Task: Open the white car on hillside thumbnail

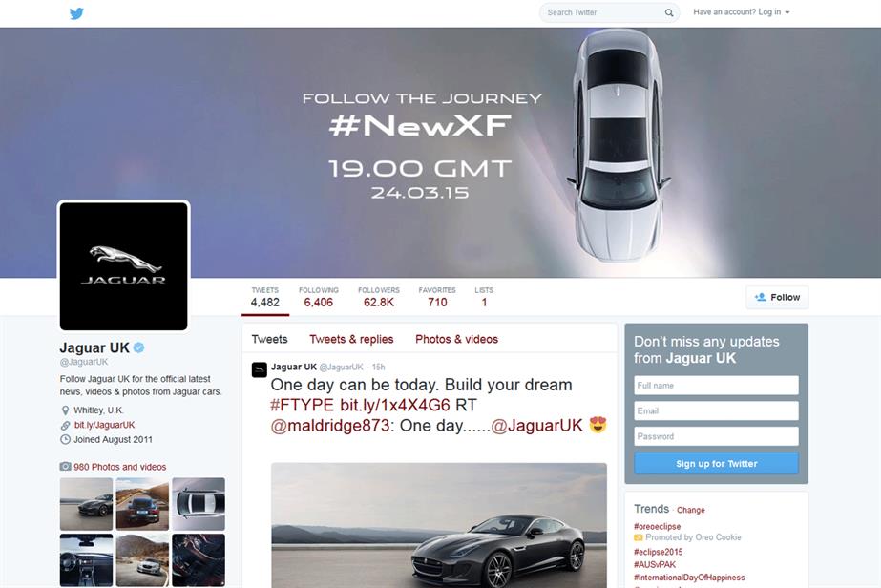Action: pyautogui.click(x=142, y=560)
